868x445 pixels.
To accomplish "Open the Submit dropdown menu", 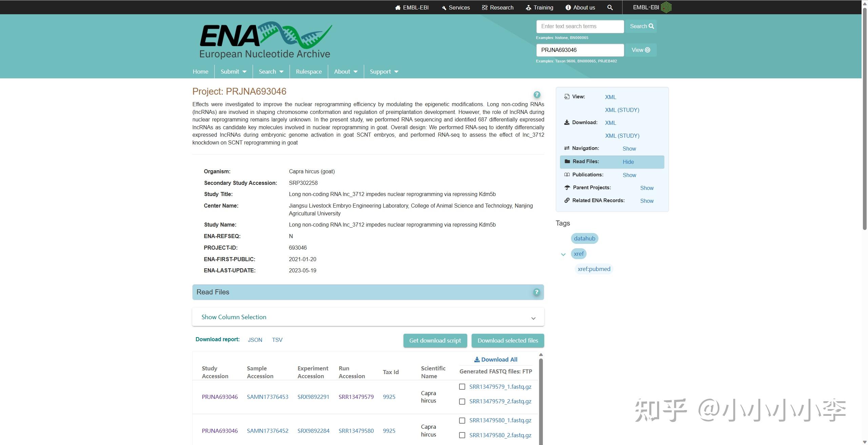I will (x=233, y=72).
